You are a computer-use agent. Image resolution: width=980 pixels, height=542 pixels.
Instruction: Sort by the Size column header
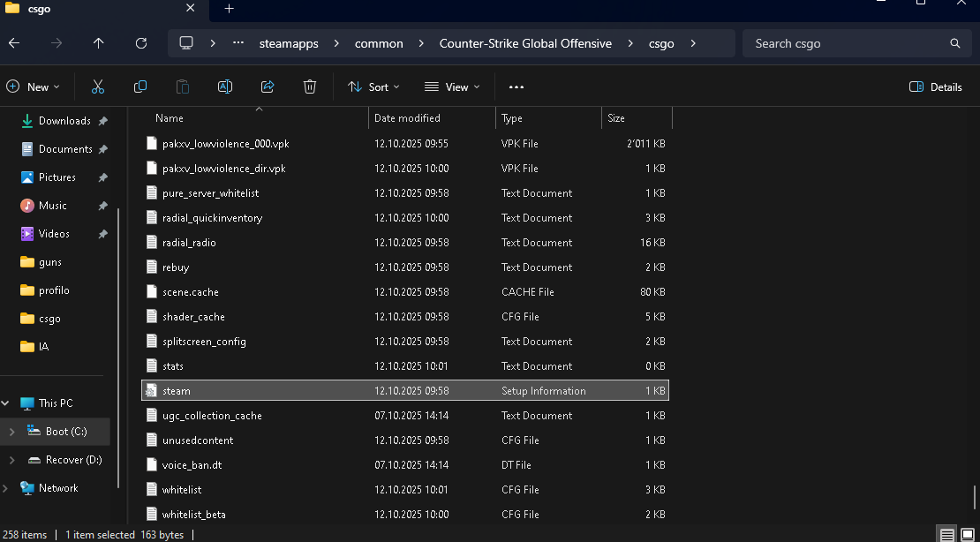(x=616, y=118)
